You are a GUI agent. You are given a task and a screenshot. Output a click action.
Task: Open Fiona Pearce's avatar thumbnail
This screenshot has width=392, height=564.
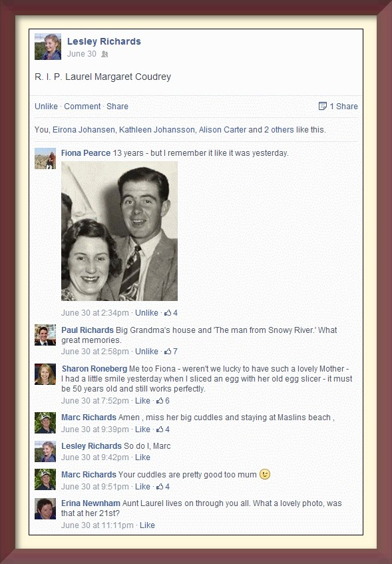pyautogui.click(x=45, y=158)
